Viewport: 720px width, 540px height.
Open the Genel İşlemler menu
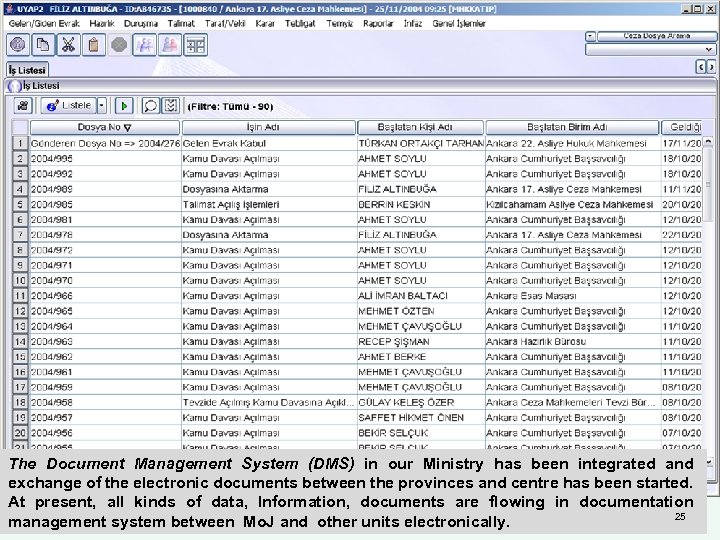point(459,23)
